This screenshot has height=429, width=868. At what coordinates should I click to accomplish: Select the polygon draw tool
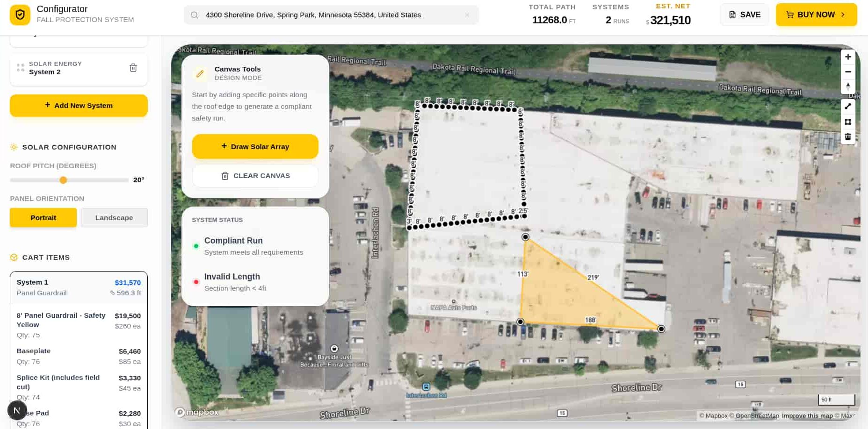click(x=847, y=122)
